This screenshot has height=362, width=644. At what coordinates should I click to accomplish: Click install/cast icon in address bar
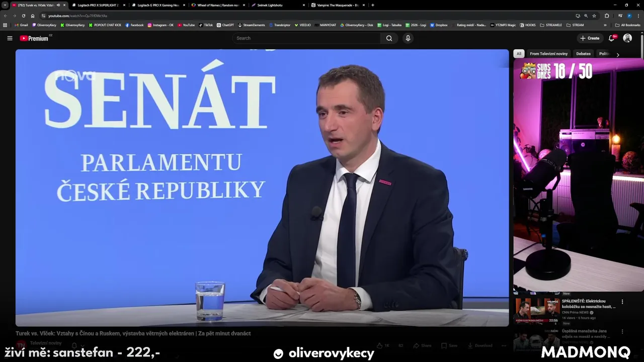pos(578,16)
